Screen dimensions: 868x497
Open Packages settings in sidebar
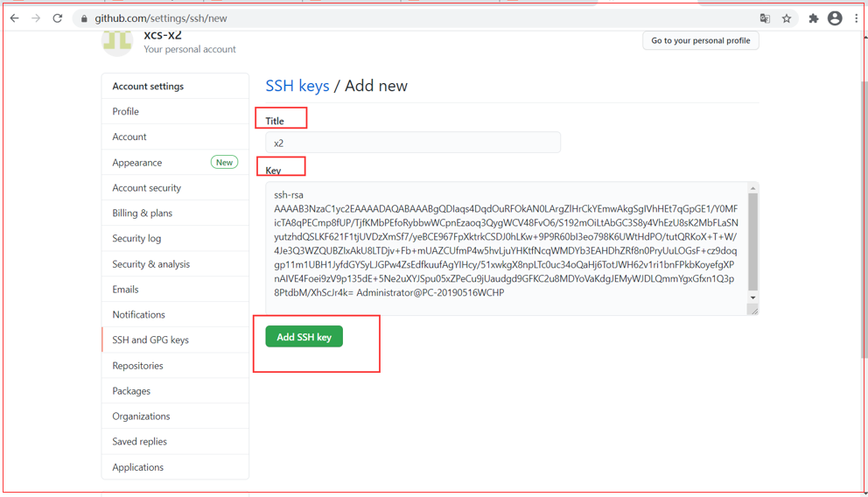tap(176, 391)
